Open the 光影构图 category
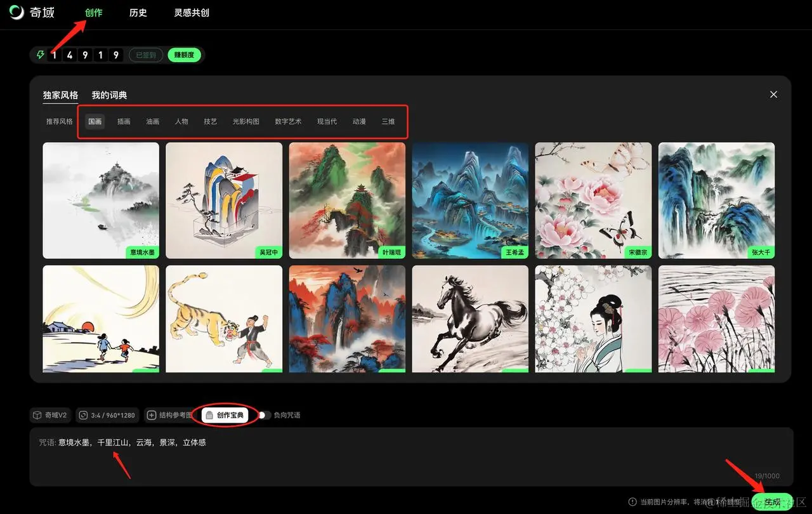This screenshot has height=514, width=812. point(246,121)
